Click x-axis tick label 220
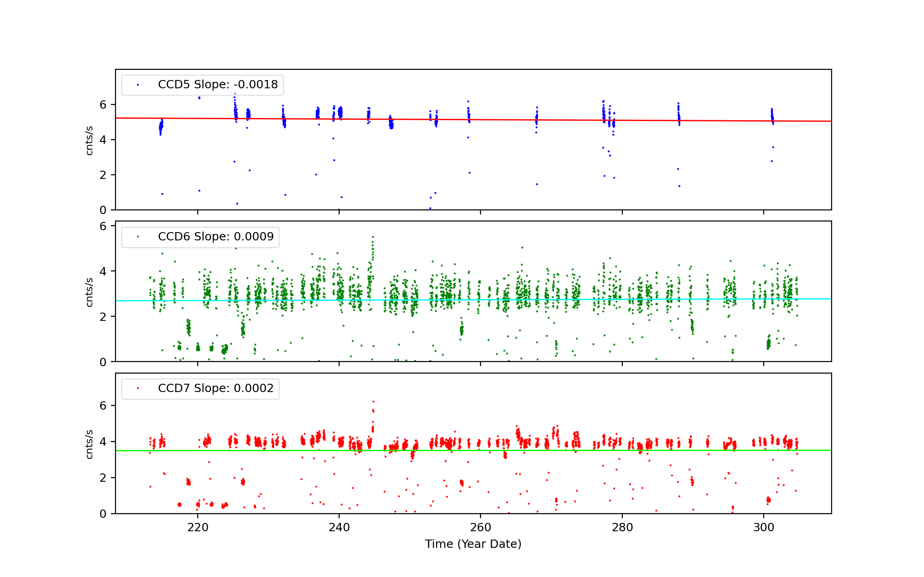 [198, 528]
